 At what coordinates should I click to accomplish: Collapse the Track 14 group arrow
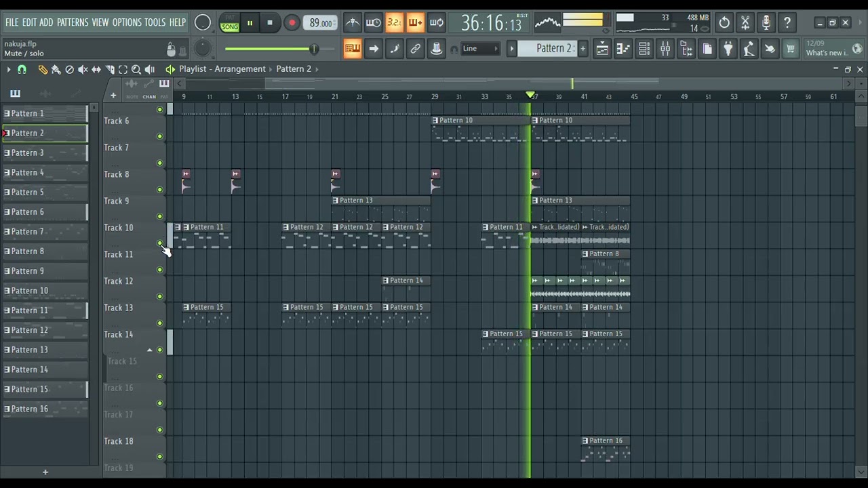coord(150,350)
